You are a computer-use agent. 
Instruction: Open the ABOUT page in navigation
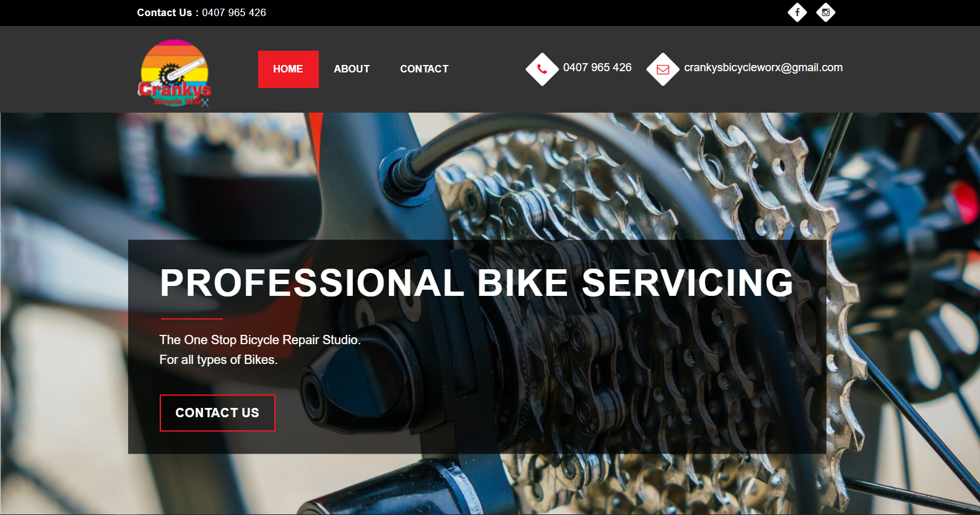point(352,69)
